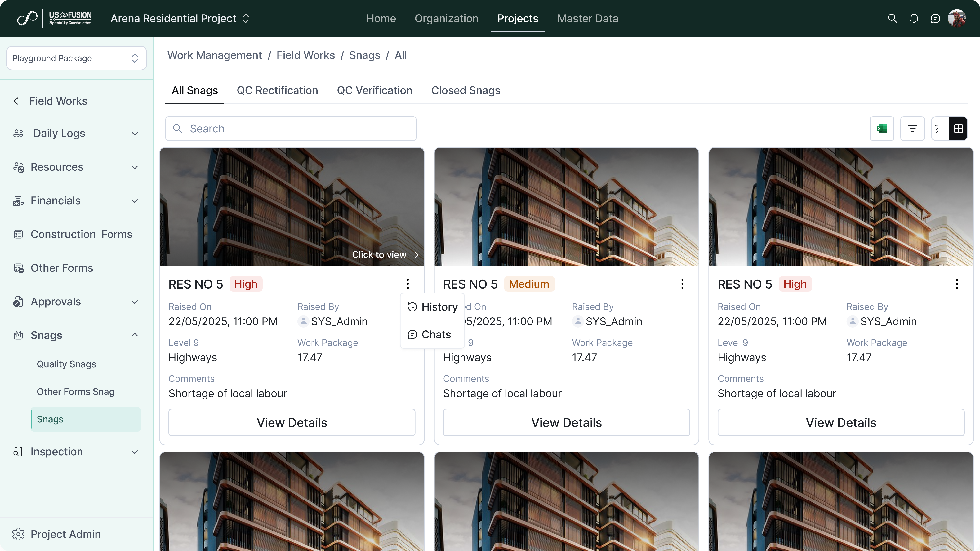Open the filter options
This screenshot has height=551, width=980.
[912, 129]
